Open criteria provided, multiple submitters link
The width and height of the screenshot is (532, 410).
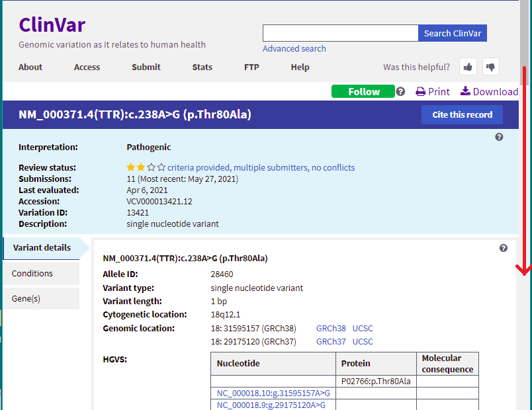coord(261,167)
